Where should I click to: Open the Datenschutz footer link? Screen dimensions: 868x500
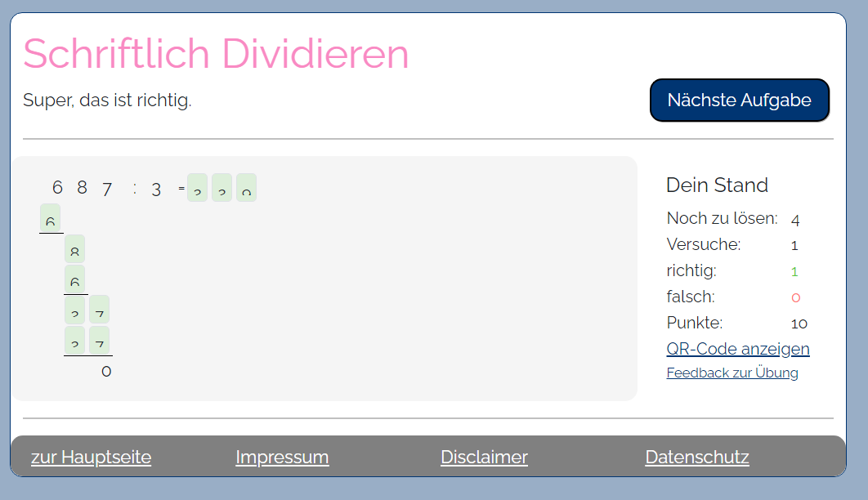point(696,457)
